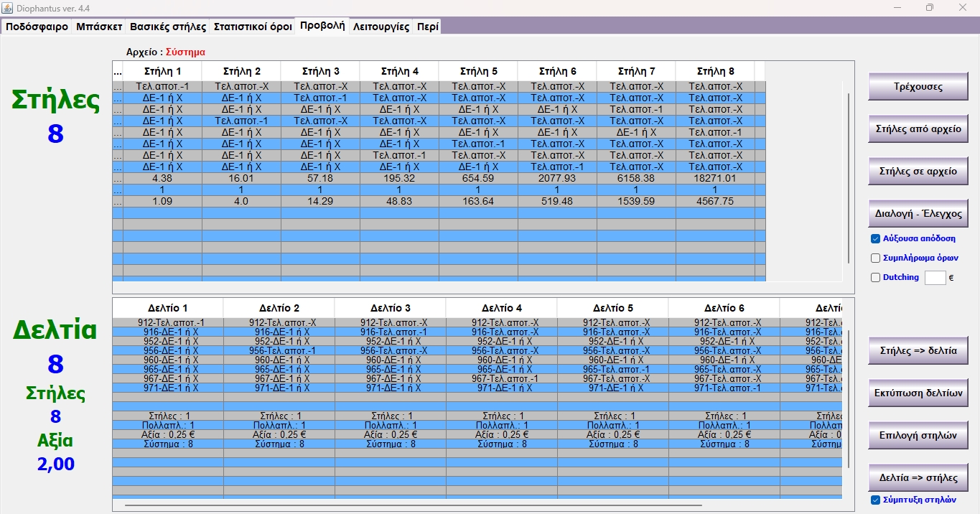Image resolution: width=980 pixels, height=514 pixels.
Task: Click the Στήλη 3 column header
Action: coord(320,71)
